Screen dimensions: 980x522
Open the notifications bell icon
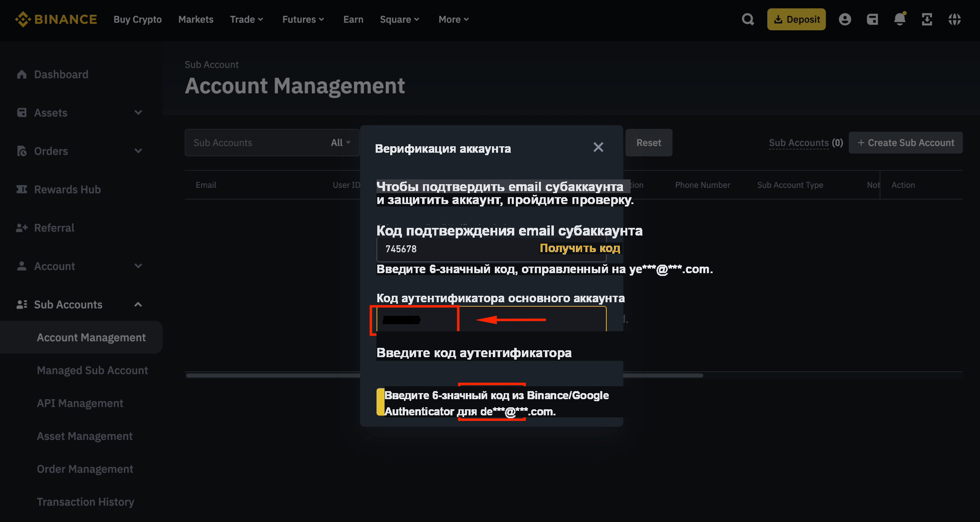(900, 19)
